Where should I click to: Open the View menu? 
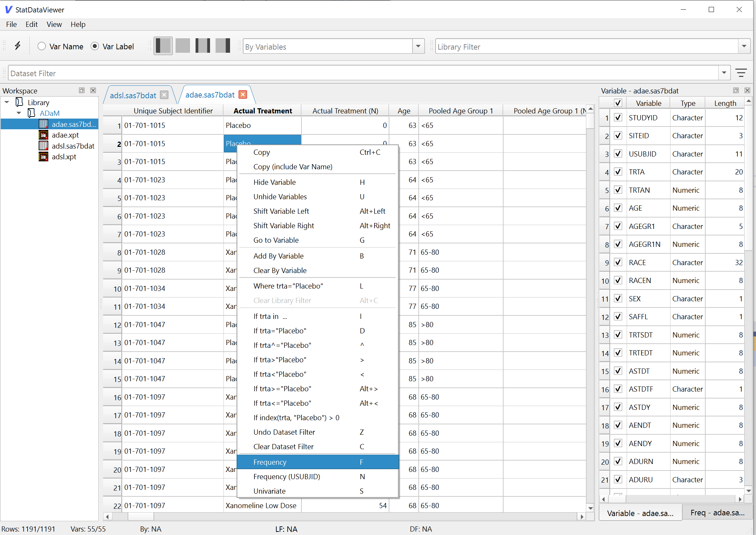click(x=54, y=24)
